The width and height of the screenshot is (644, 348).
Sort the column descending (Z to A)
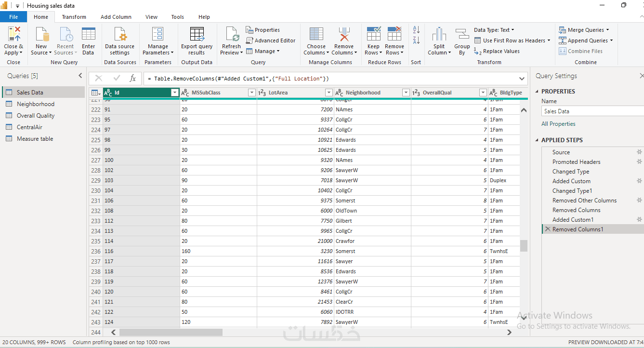click(417, 40)
